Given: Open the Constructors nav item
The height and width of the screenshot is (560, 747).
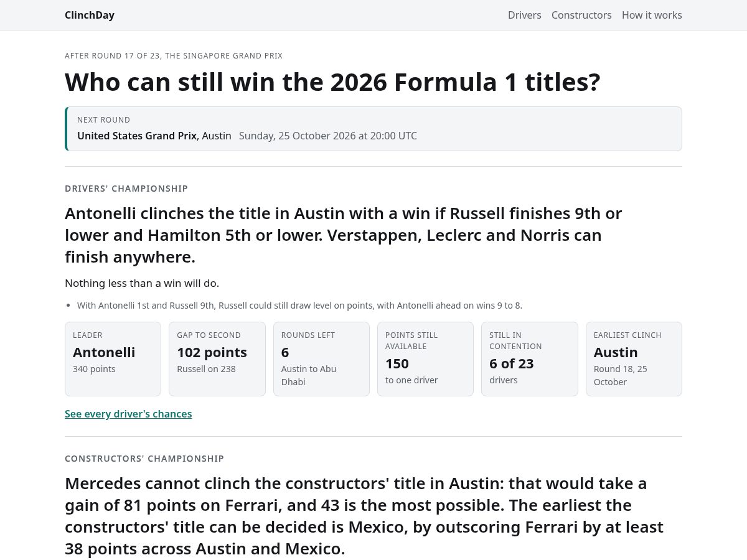Looking at the screenshot, I should coord(581,15).
